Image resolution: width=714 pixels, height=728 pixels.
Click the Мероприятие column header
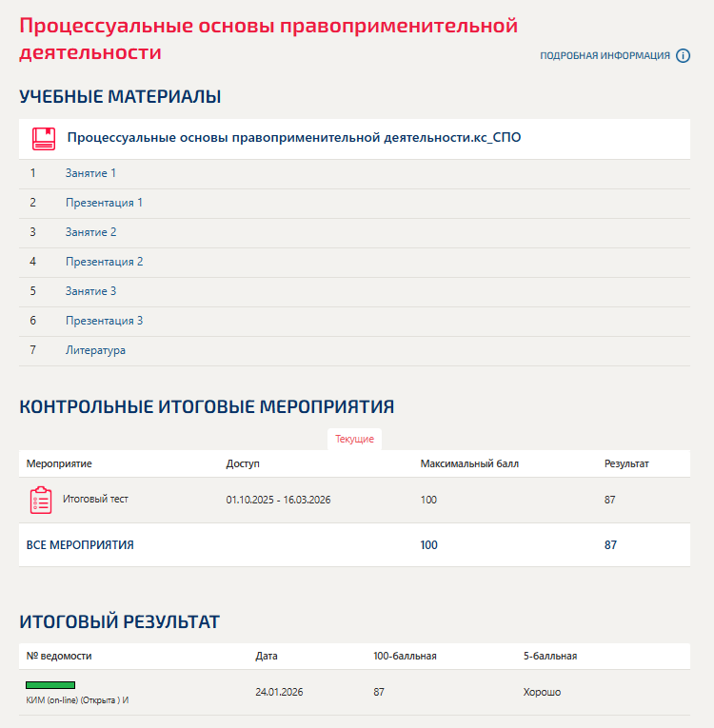point(59,463)
